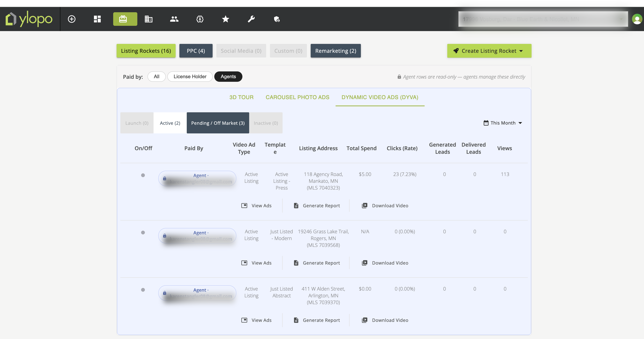Click the Social Media (0) tab
Image resolution: width=644 pixels, height=339 pixels.
point(241,51)
